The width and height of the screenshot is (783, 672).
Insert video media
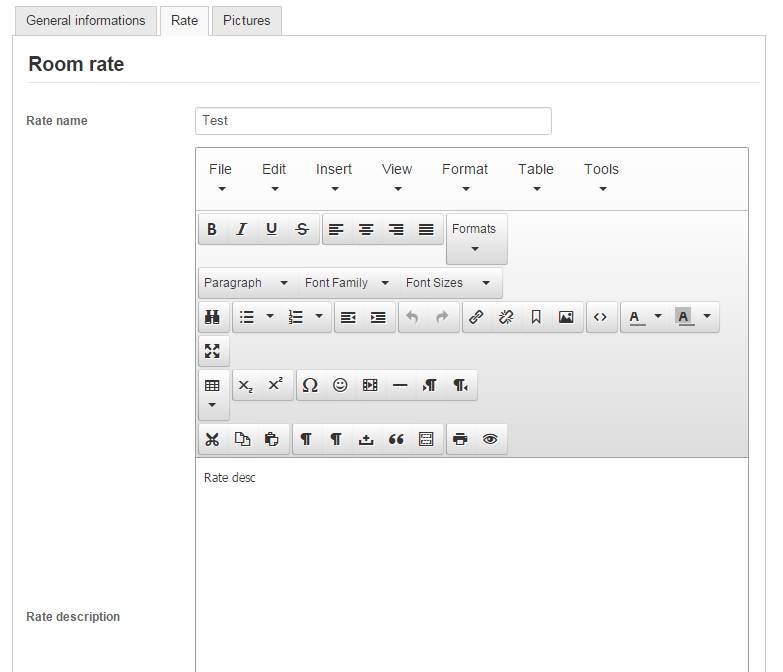point(371,385)
